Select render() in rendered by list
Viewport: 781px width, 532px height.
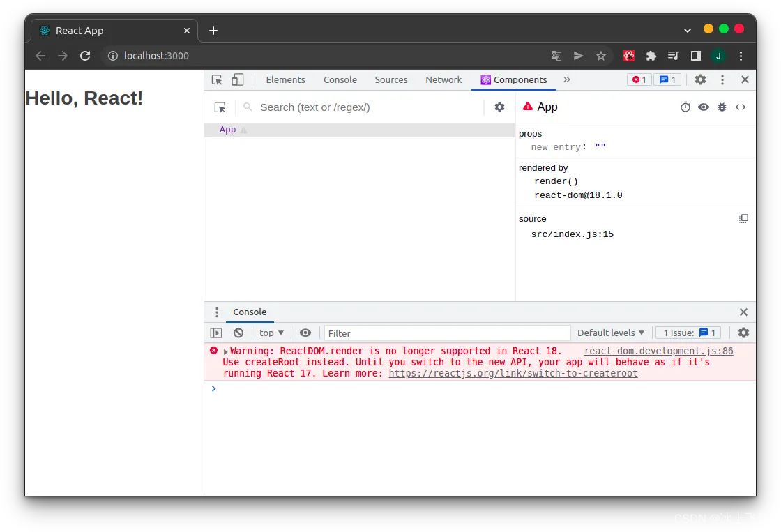556,181
